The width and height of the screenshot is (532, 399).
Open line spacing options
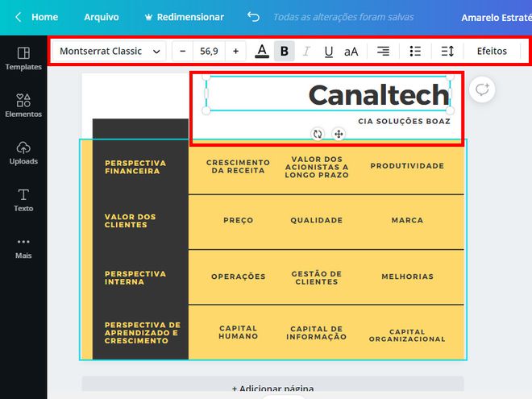click(447, 52)
